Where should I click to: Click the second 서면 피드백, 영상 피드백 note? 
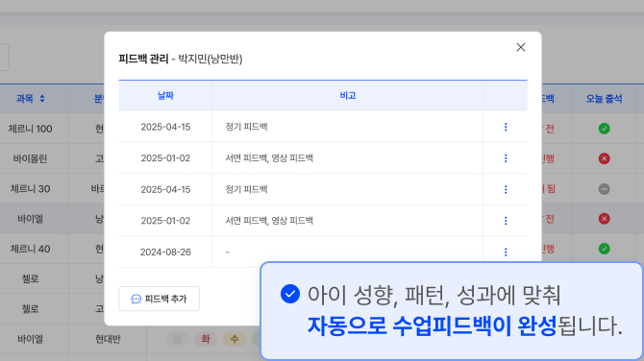click(269, 221)
